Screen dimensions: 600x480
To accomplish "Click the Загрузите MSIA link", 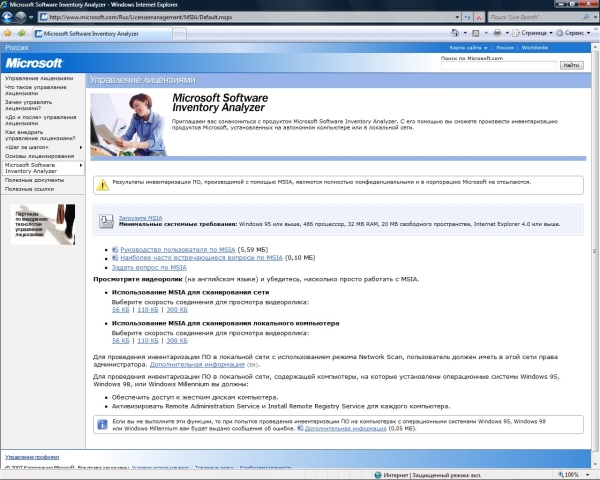I will (x=140, y=218).
